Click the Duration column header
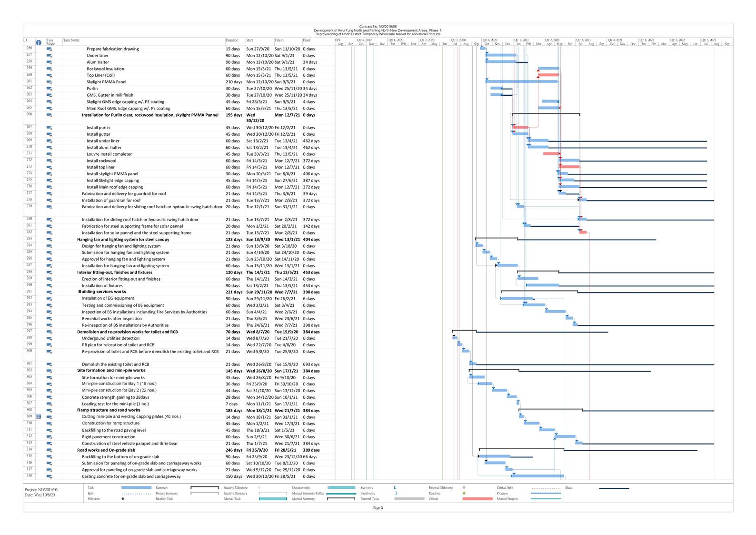Image resolution: width=756 pixels, height=535 pixels. [x=232, y=40]
